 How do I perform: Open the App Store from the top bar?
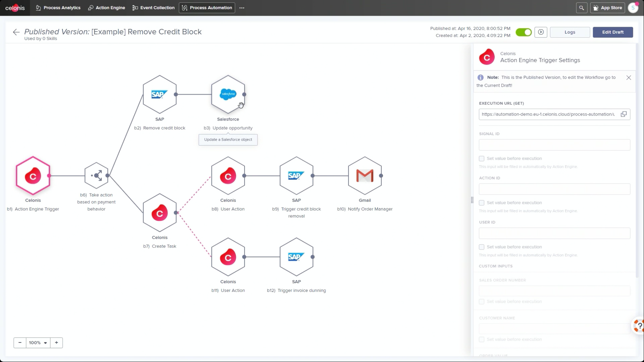pos(607,8)
